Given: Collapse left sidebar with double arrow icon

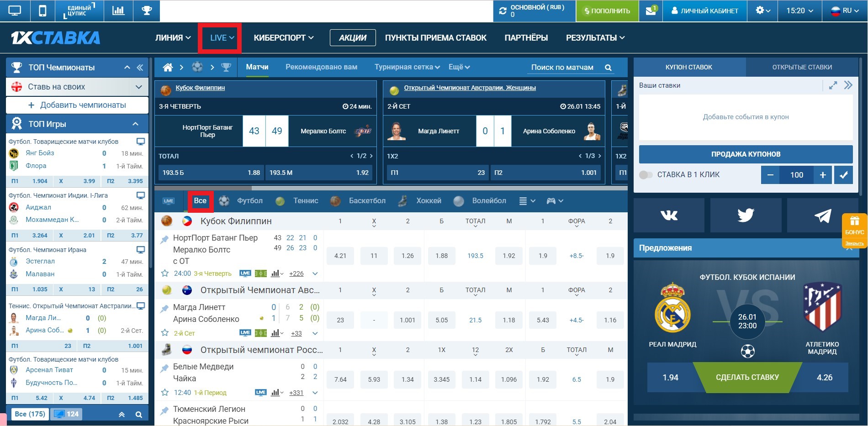Looking at the screenshot, I should tap(140, 68).
